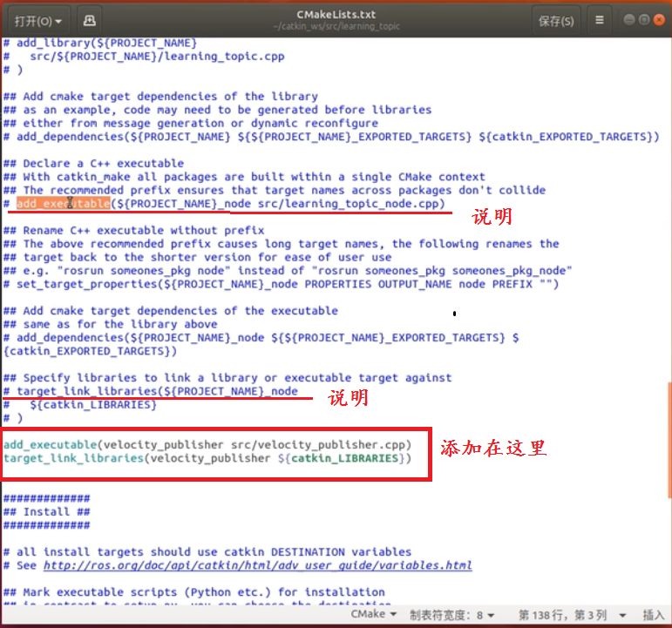Save the file with 保存(S) button

pyautogui.click(x=556, y=21)
